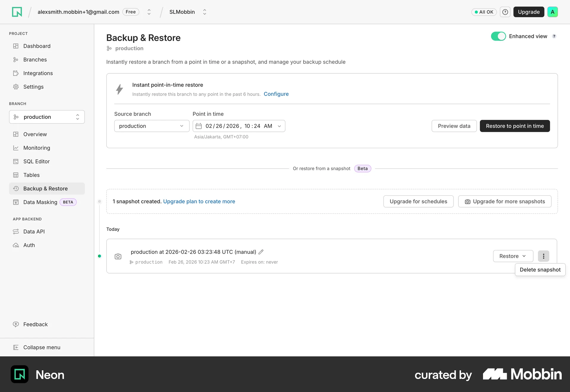Click the Feedback sidebar label
Image resolution: width=570 pixels, height=392 pixels.
tap(35, 324)
